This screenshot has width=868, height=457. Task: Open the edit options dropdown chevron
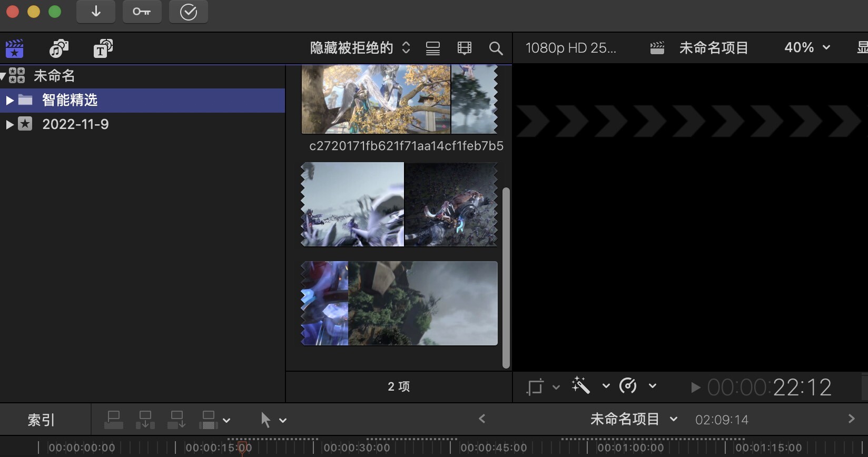point(226,421)
